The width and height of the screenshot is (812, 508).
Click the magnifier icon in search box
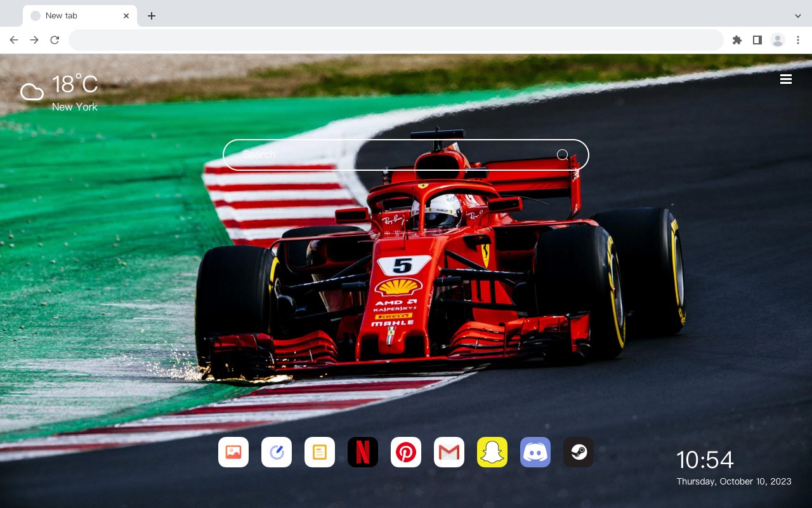[x=562, y=155]
